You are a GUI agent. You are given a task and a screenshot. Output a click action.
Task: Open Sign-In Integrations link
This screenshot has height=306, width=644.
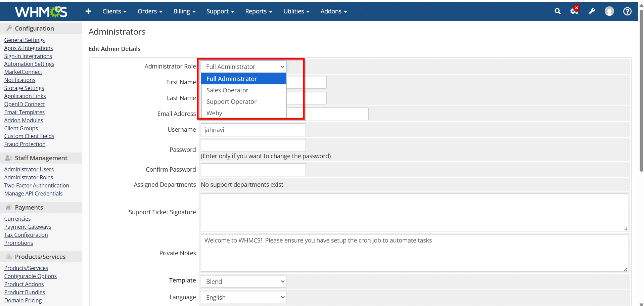tap(28, 56)
